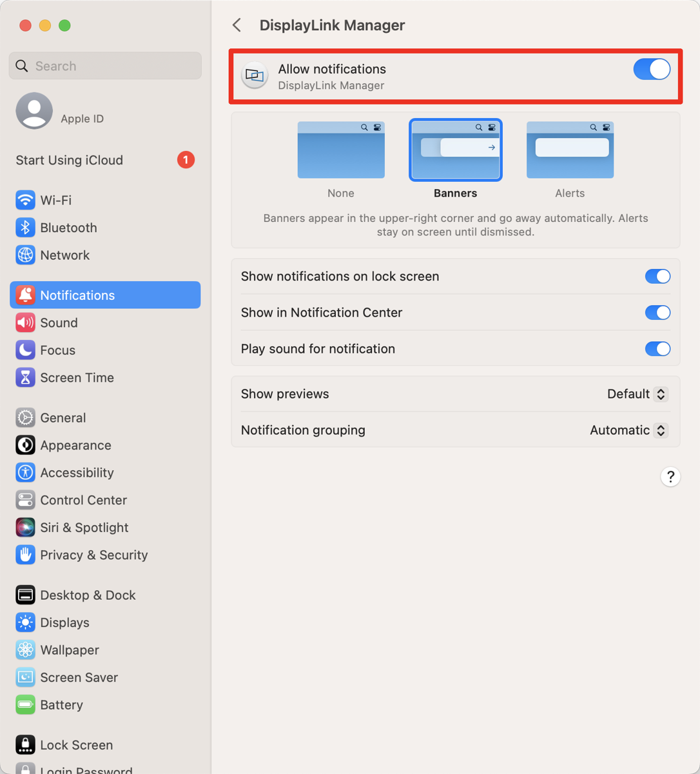Click the Lock Screen padlock icon
Viewport: 700px width, 774px height.
click(25, 745)
